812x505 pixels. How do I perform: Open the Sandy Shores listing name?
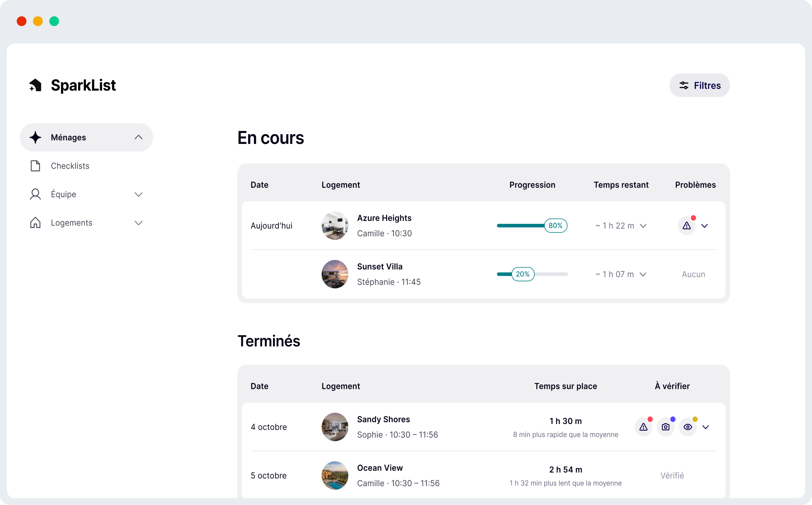384,419
